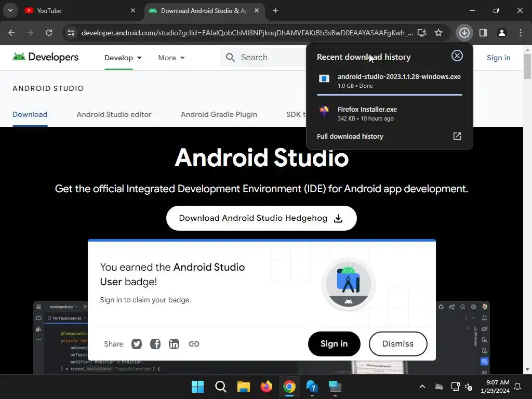The image size is (532, 399).
Task: Share badge on Twitter
Action: pyautogui.click(x=137, y=344)
